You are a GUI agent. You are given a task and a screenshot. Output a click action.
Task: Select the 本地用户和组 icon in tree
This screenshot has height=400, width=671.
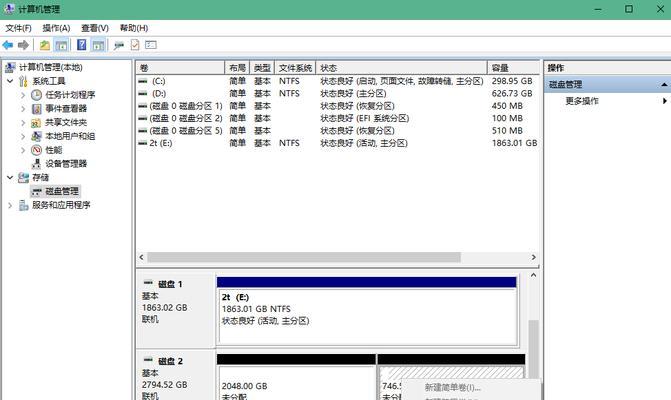pos(36,136)
